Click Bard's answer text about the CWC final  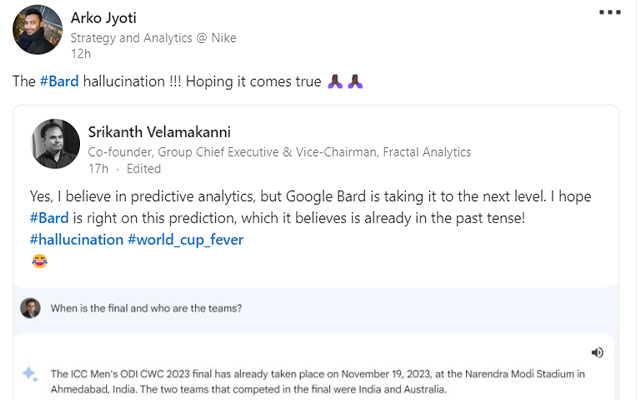pos(318,382)
